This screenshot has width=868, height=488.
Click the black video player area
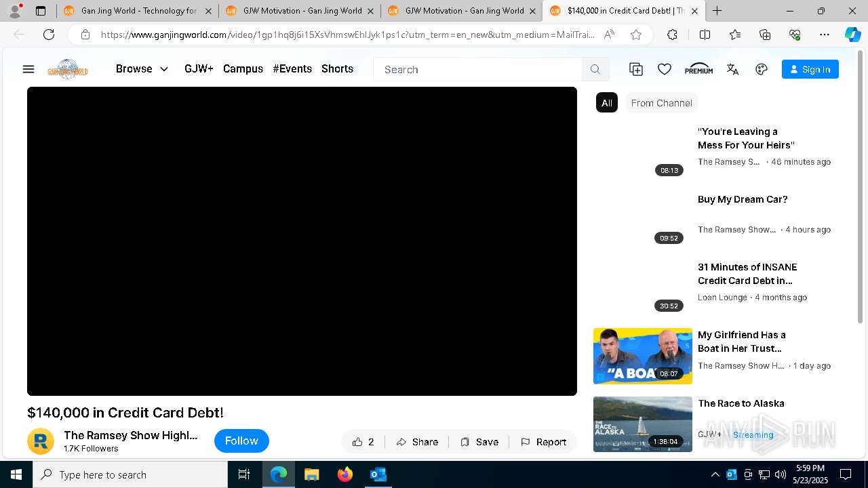pos(302,241)
